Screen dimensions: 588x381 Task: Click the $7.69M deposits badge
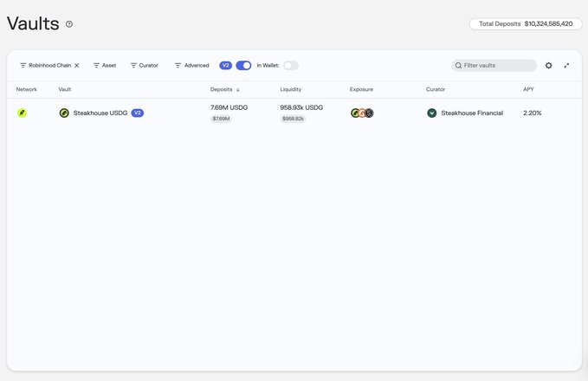point(221,119)
